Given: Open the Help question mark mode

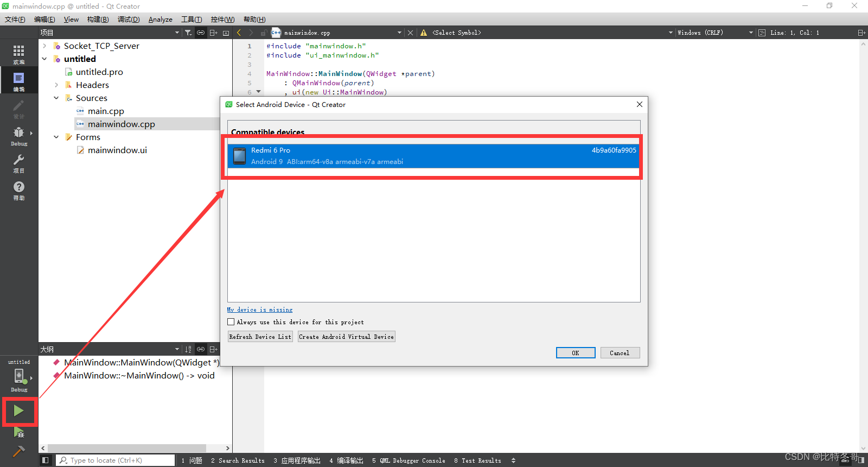Looking at the screenshot, I should click(x=18, y=190).
